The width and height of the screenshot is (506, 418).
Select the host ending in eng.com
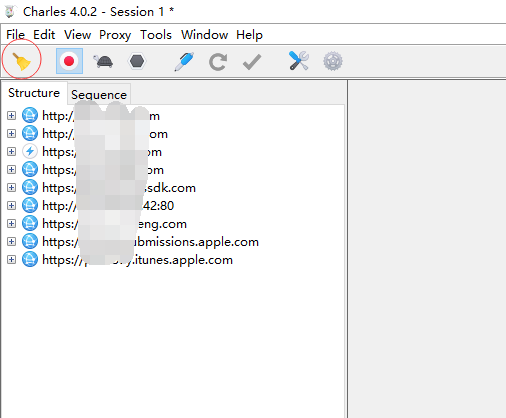coord(114,224)
